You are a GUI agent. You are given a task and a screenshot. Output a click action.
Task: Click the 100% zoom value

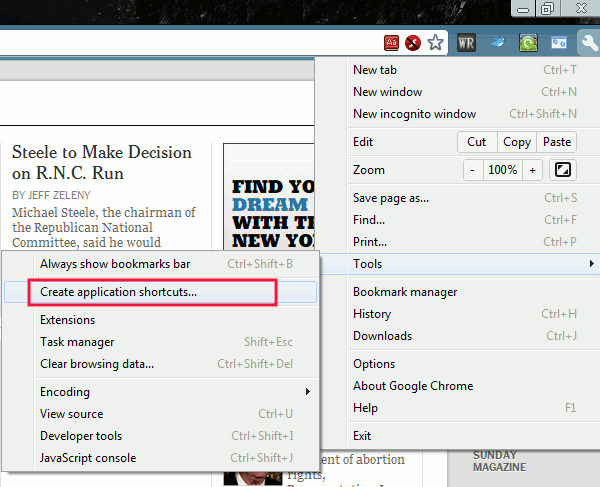click(503, 170)
